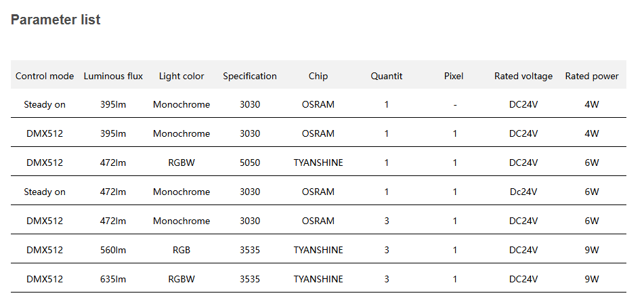Click the lowercase "Dc24V" voltage cell
The image size is (644, 302).
click(x=523, y=192)
